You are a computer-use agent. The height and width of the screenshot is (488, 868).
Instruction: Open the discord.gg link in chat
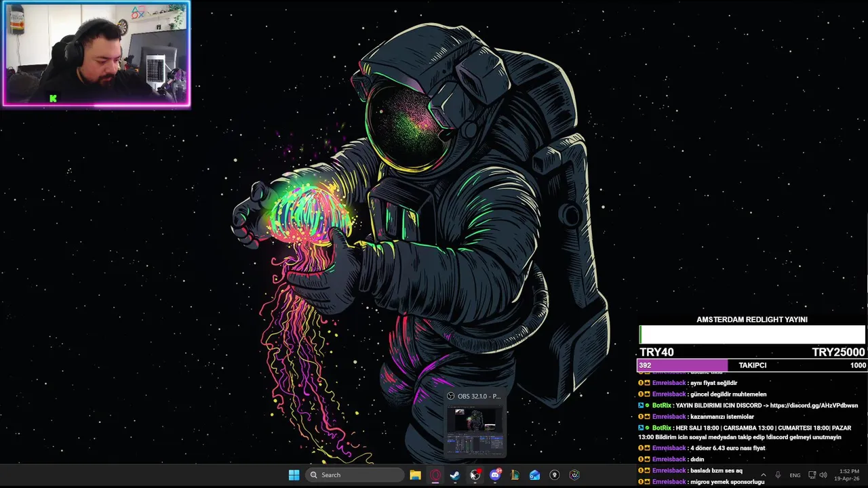click(814, 405)
